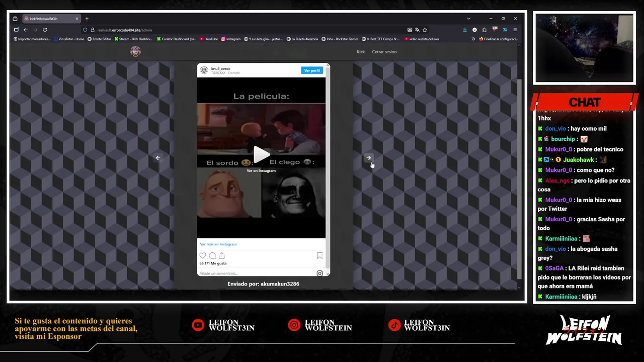Open the YouTube bookmark

pyautogui.click(x=209, y=39)
